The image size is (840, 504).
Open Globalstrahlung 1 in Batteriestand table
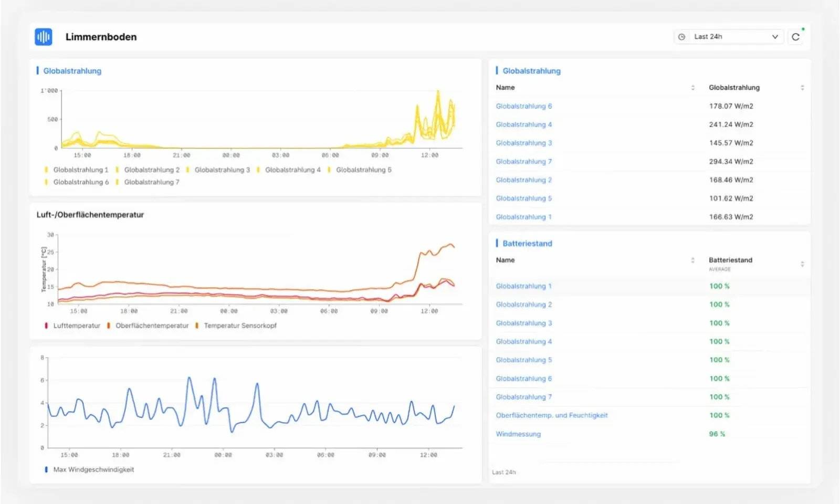tap(524, 286)
